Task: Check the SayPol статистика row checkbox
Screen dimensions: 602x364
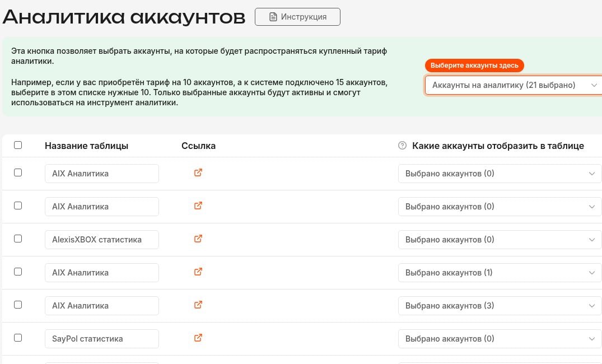Action: [18, 338]
